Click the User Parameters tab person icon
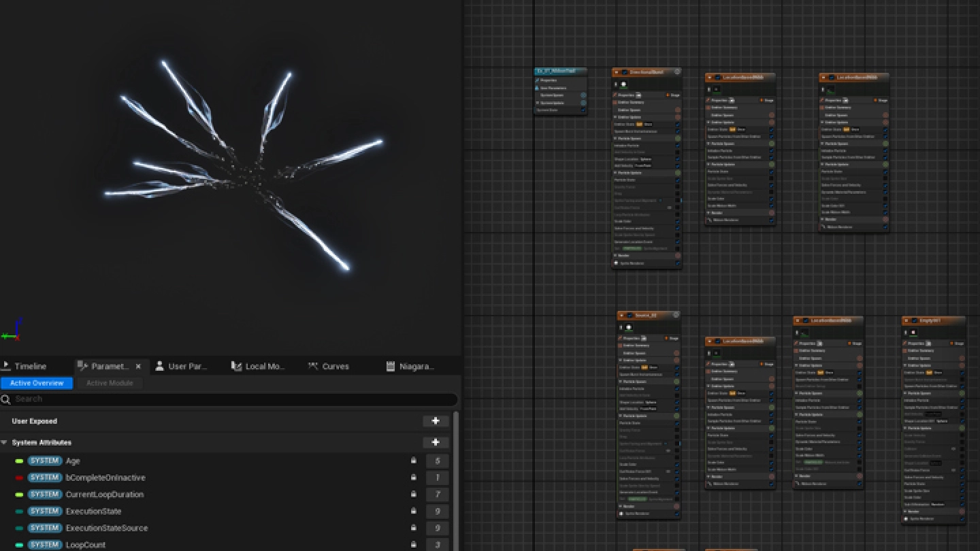The height and width of the screenshot is (551, 980). tap(159, 366)
